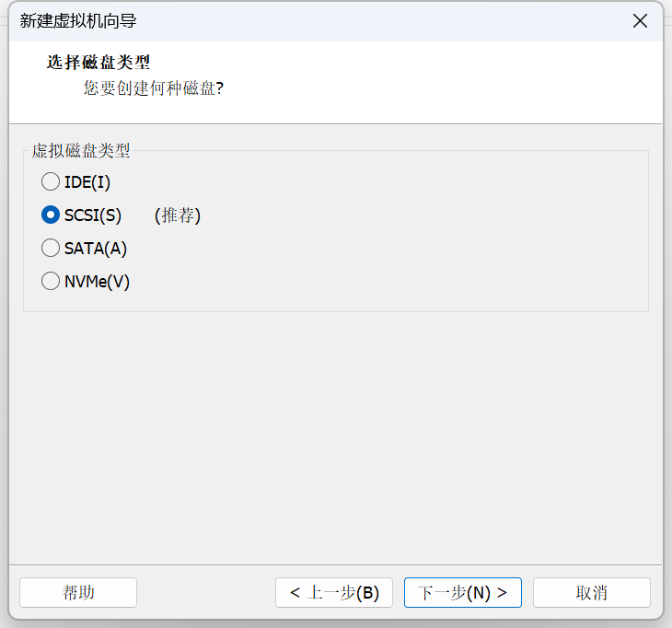Click the 您要创建何种磁盘? subtitle text

tap(154, 87)
